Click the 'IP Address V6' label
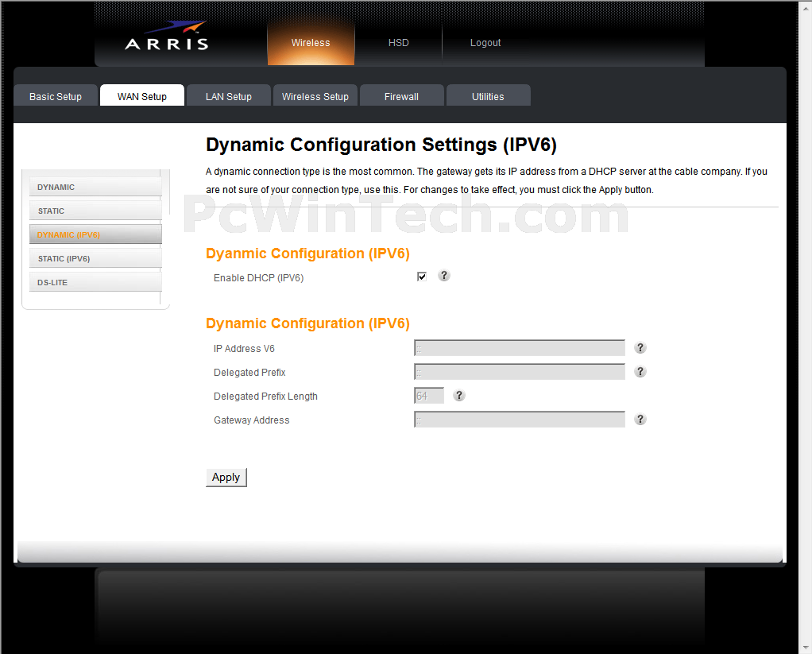This screenshot has width=812, height=654. 244,349
